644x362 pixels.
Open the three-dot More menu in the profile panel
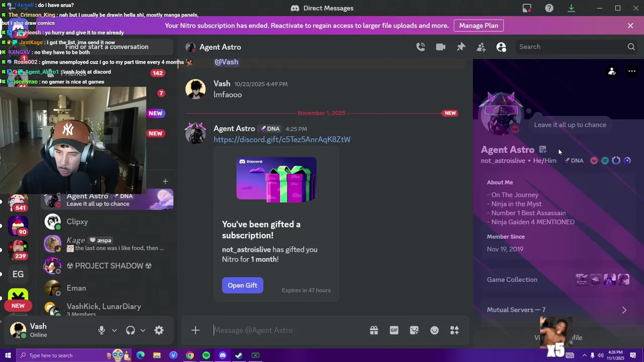(631, 71)
